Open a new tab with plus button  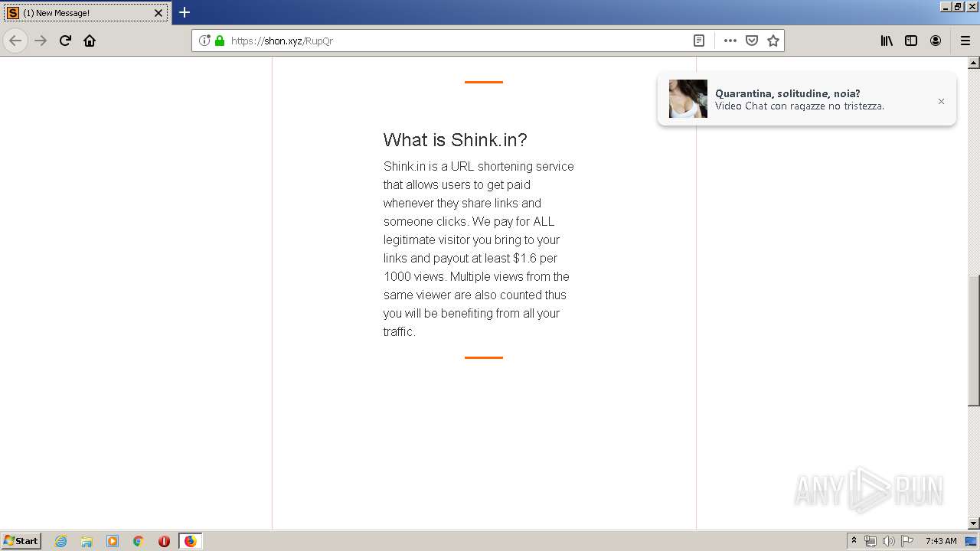click(185, 12)
